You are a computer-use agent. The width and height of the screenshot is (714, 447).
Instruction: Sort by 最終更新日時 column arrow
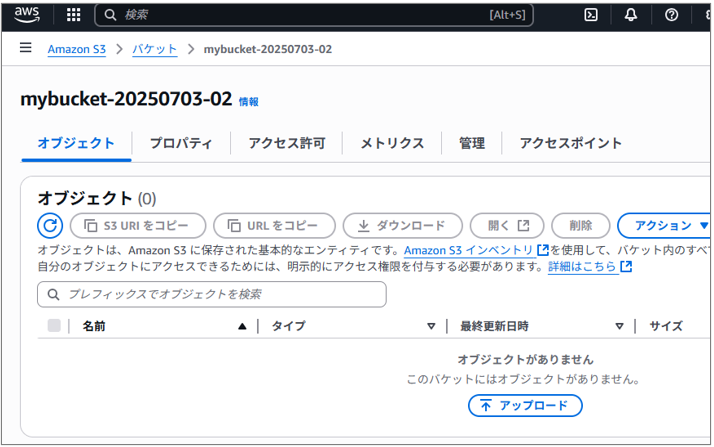[619, 326]
